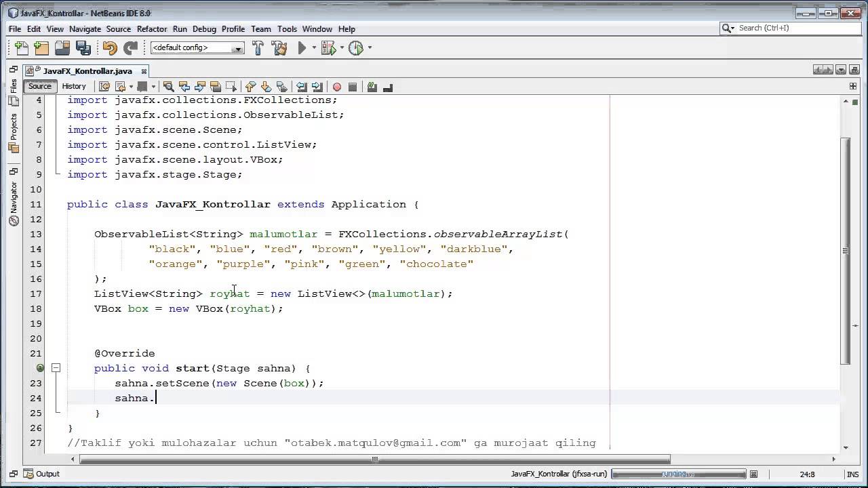Click the running progress bar
This screenshot has height=488, width=868.
(678, 474)
